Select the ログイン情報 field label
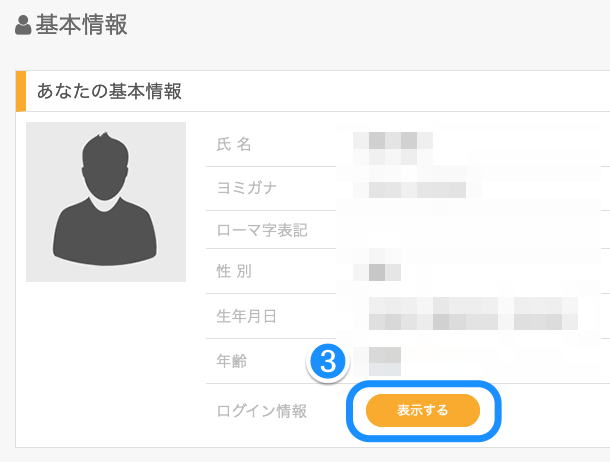 coord(262,411)
